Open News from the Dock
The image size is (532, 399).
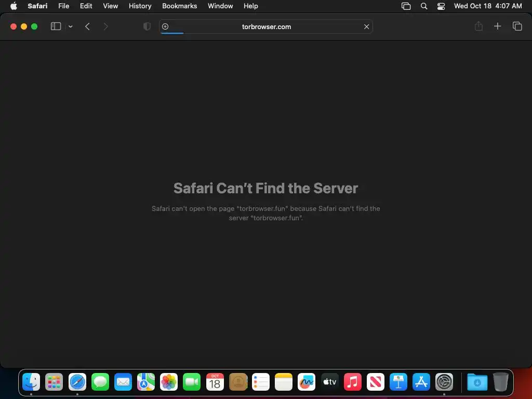tap(375, 382)
